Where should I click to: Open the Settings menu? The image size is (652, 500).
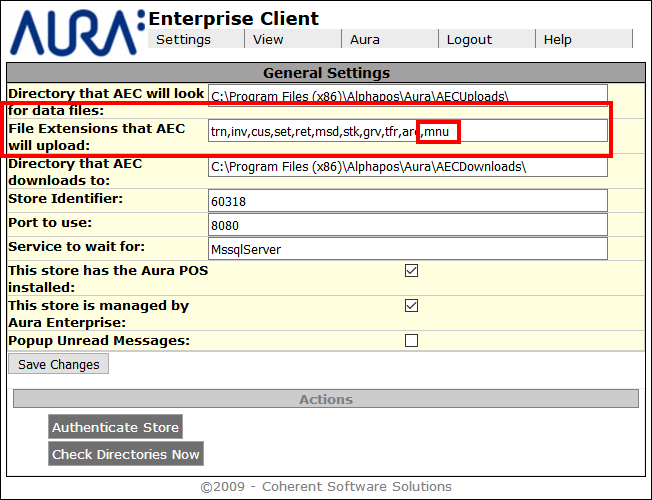(196, 39)
